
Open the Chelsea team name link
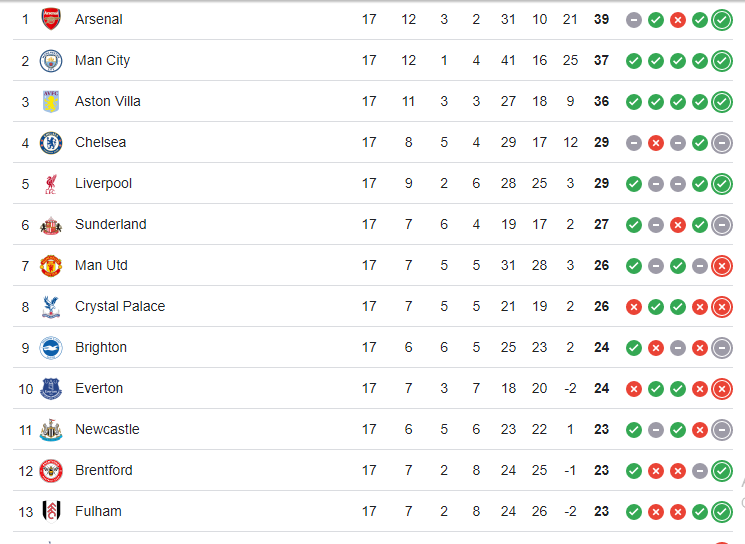pyautogui.click(x=100, y=142)
